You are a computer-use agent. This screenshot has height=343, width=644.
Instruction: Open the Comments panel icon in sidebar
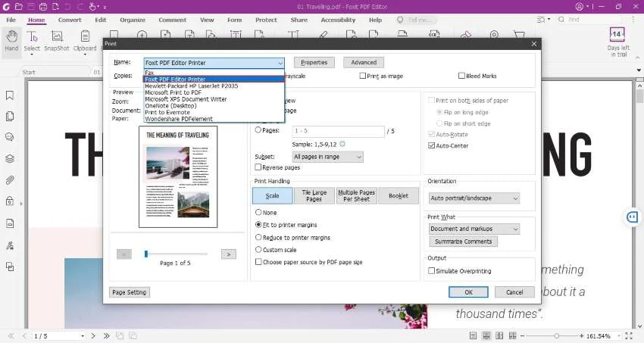(10, 137)
